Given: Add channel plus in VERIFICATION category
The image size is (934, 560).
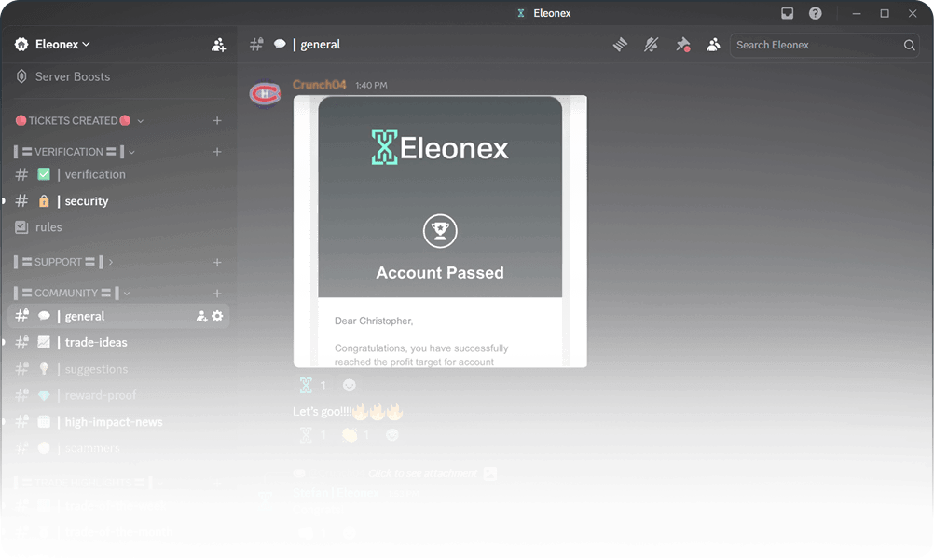Looking at the screenshot, I should [217, 152].
